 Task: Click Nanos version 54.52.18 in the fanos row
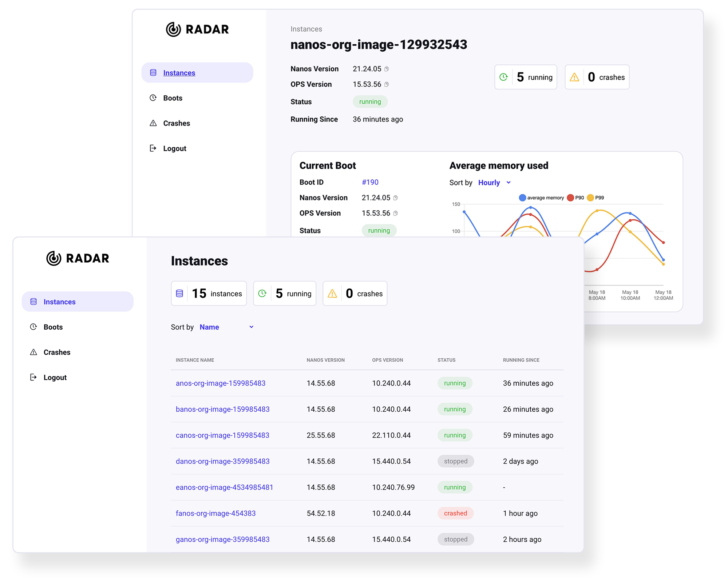[321, 513]
